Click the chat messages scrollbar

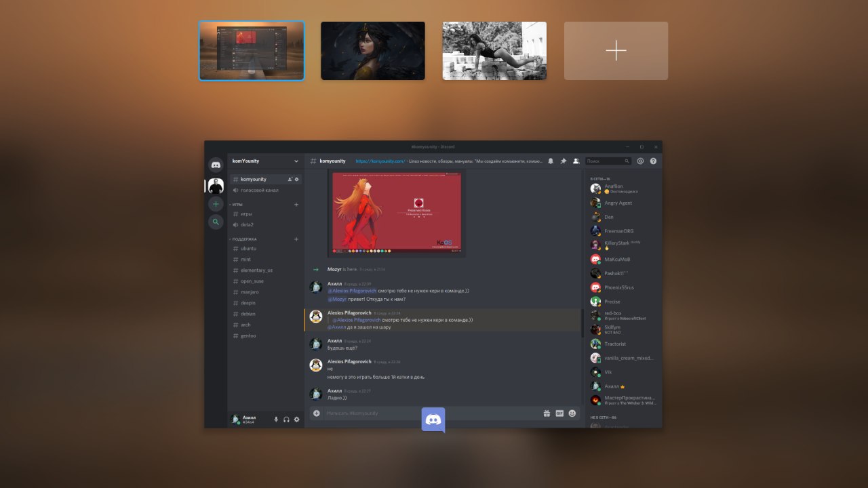(x=583, y=324)
